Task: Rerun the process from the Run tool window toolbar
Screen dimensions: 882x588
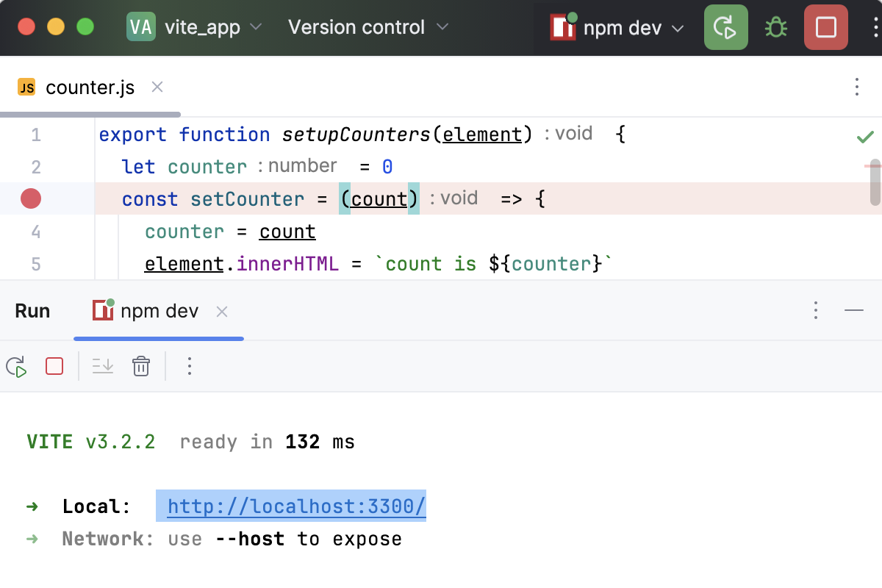Action: [x=16, y=366]
